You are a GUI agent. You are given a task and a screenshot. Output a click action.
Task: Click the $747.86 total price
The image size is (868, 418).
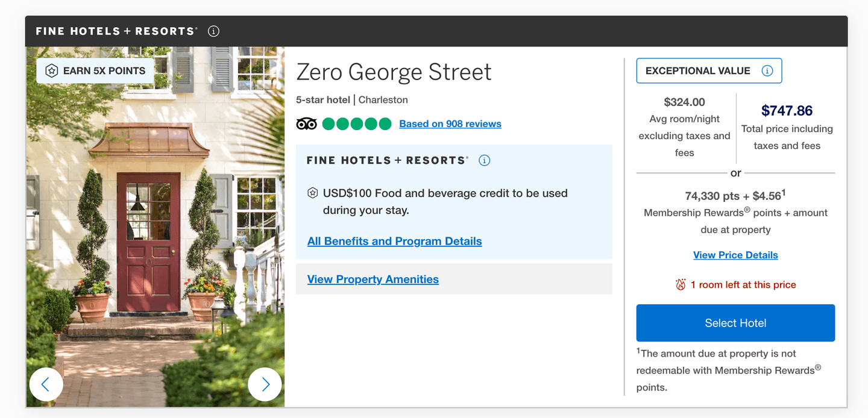click(787, 111)
